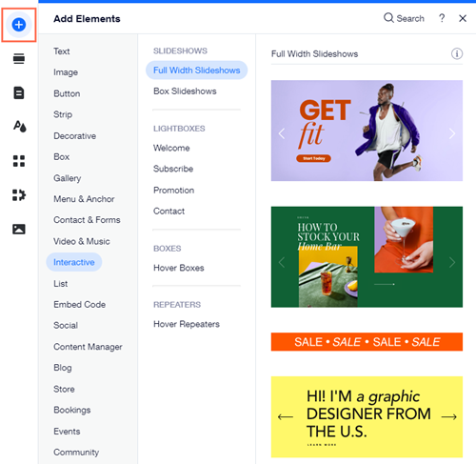Select the Image category
The height and width of the screenshot is (464, 476).
coord(66,72)
